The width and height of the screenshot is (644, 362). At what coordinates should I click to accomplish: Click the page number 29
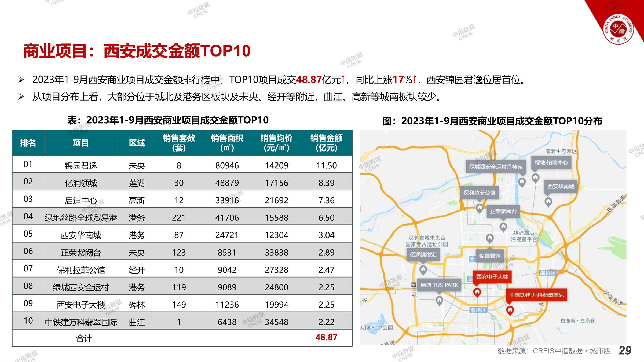(625, 350)
